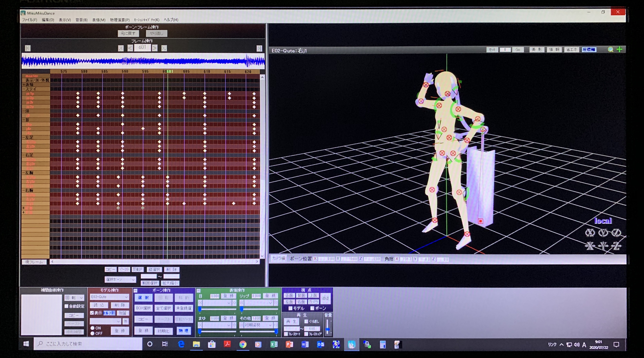Open Microsoft Edge from taskbar
Image resolution: width=644 pixels, height=358 pixels.
pyautogui.click(x=181, y=344)
